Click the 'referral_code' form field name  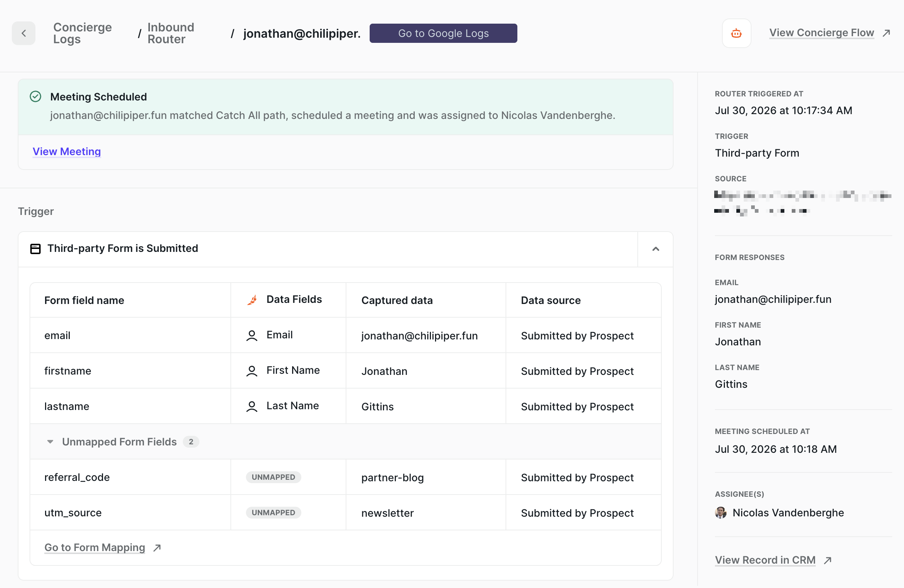(77, 477)
